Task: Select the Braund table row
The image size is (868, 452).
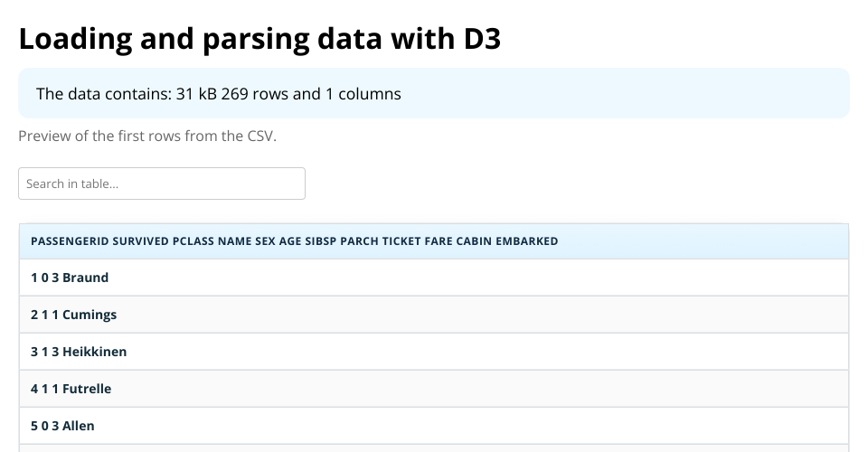Action: (434, 278)
